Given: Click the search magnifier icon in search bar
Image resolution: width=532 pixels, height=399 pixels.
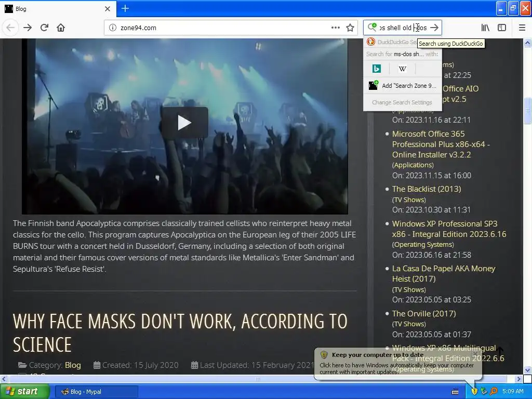Looking at the screenshot, I should (x=372, y=27).
